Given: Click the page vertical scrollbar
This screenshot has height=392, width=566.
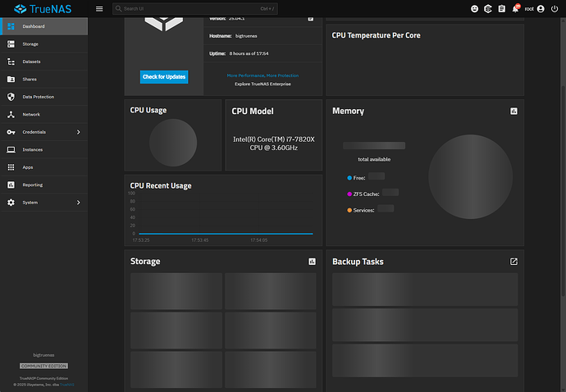Looking at the screenshot, I should click(x=563, y=191).
